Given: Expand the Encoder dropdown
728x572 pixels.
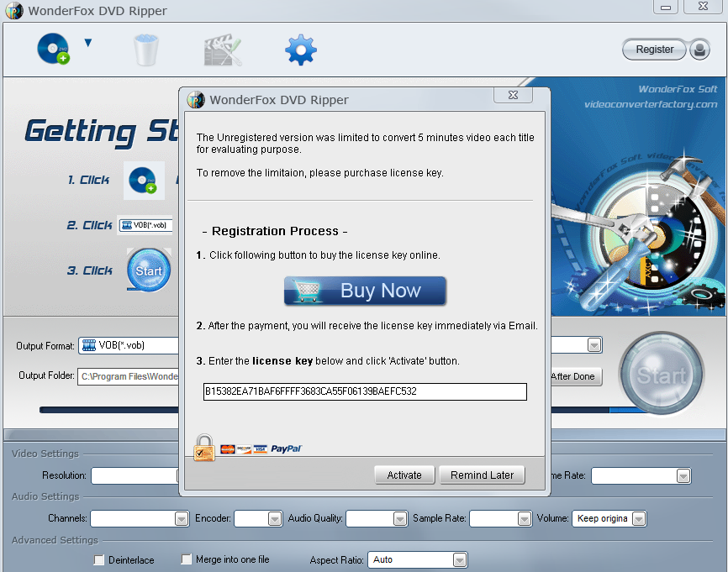Looking at the screenshot, I should [x=275, y=518].
